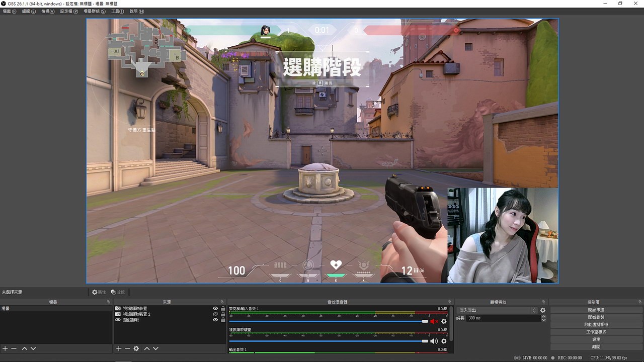Open the 設定檔(P) menu
Viewport: 644px width, 362px height.
coord(69,11)
